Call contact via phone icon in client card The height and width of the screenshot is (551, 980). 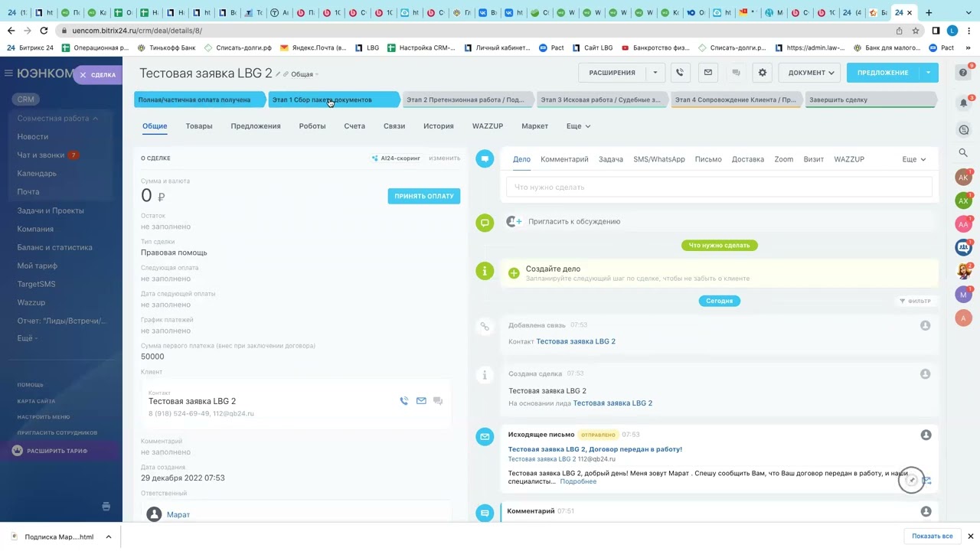pyautogui.click(x=404, y=401)
